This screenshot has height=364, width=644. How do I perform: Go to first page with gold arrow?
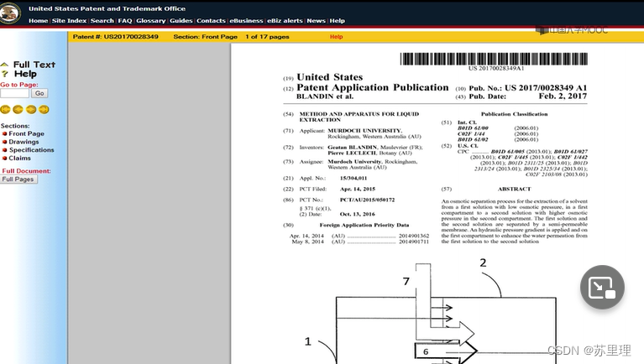click(5, 109)
